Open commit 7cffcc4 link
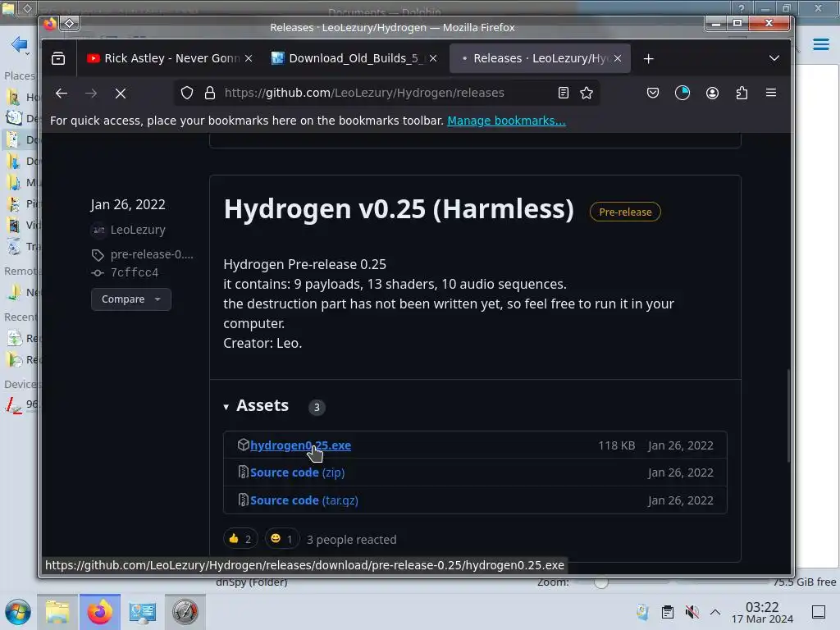 point(135,272)
